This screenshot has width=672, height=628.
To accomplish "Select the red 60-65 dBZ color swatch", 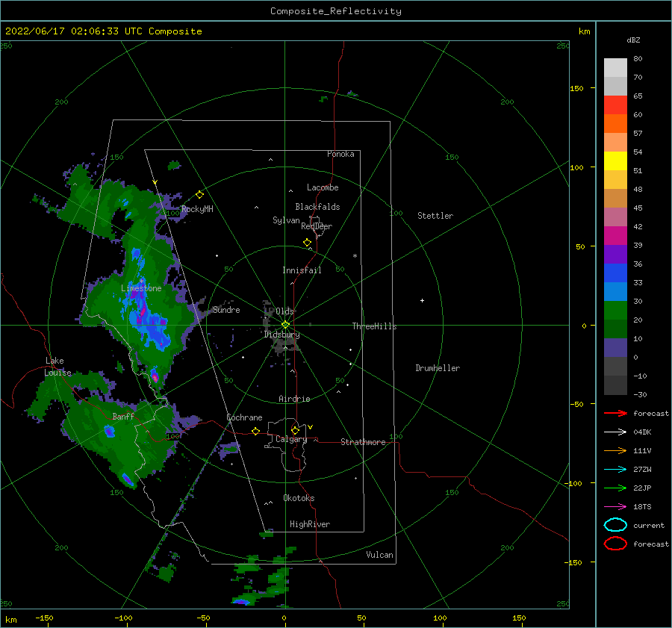I will click(615, 105).
